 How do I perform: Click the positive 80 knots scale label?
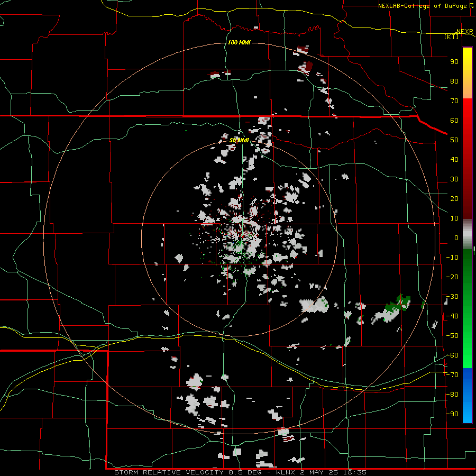point(454,81)
